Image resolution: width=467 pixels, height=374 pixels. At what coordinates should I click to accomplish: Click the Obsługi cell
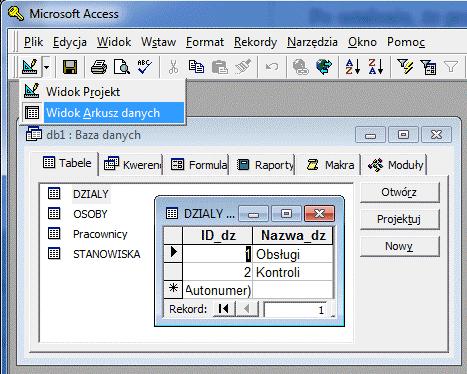(293, 254)
